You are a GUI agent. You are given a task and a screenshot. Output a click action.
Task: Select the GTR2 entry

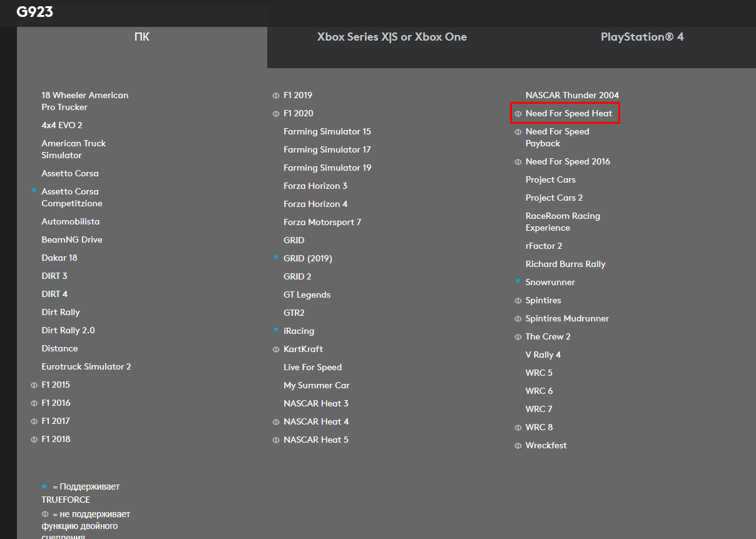(294, 313)
